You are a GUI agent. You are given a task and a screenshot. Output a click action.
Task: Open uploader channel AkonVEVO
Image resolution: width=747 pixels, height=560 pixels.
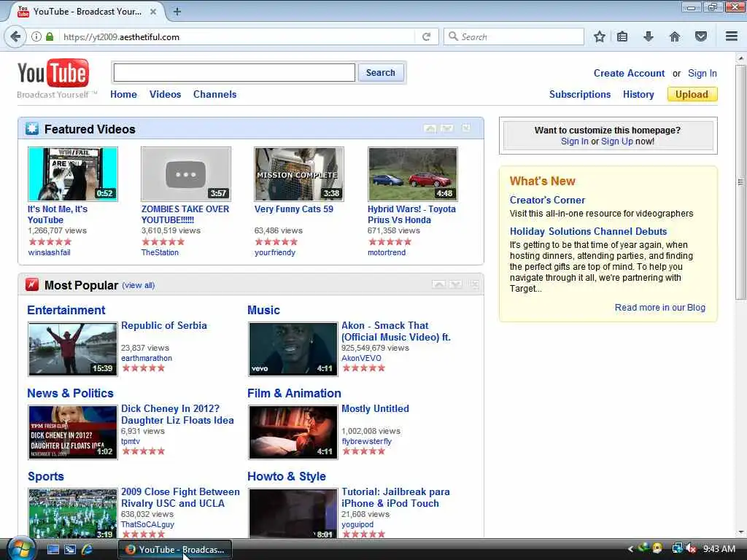point(361,358)
